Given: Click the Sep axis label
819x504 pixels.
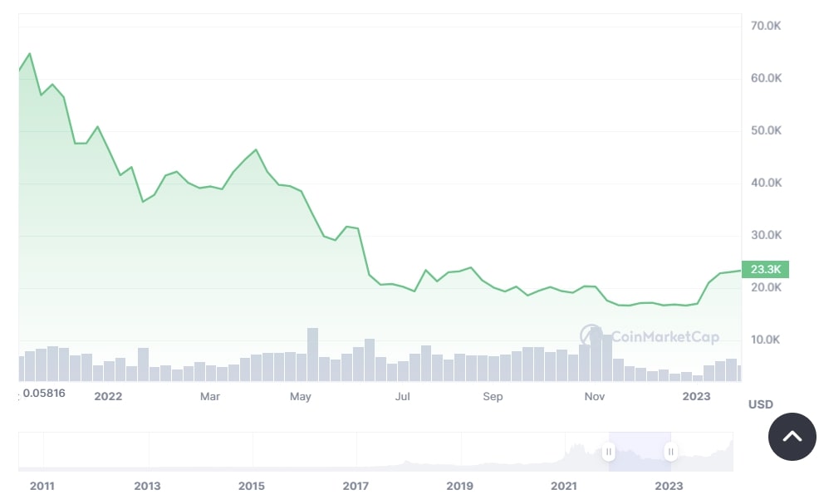Looking at the screenshot, I should [493, 397].
